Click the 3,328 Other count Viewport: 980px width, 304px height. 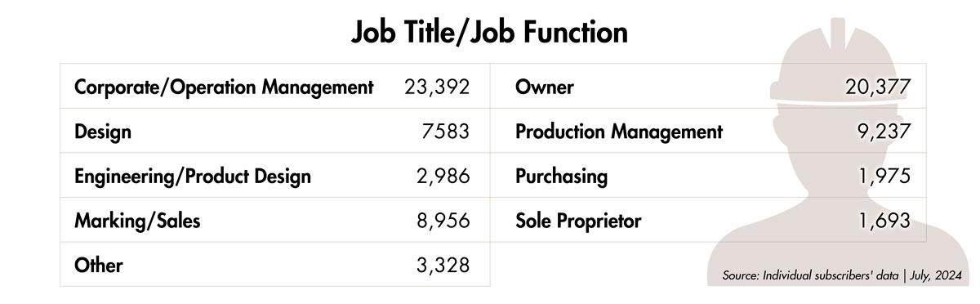click(x=442, y=264)
